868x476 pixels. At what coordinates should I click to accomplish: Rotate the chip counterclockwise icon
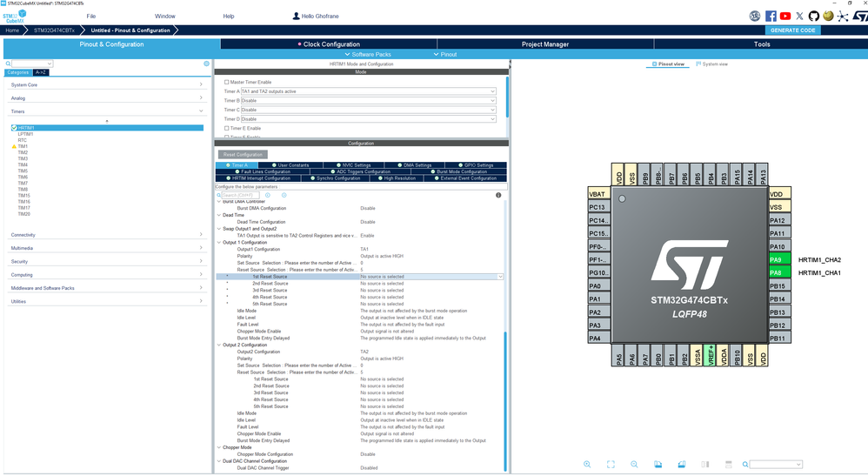point(682,465)
